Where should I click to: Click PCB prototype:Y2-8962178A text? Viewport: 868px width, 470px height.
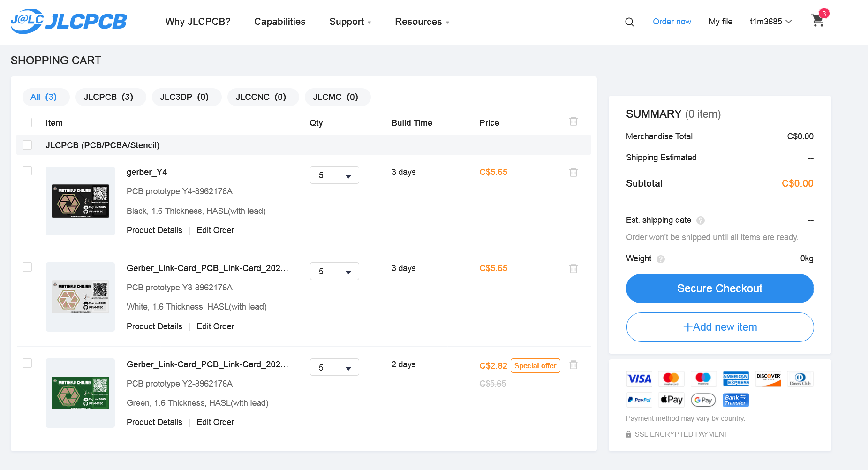180,384
